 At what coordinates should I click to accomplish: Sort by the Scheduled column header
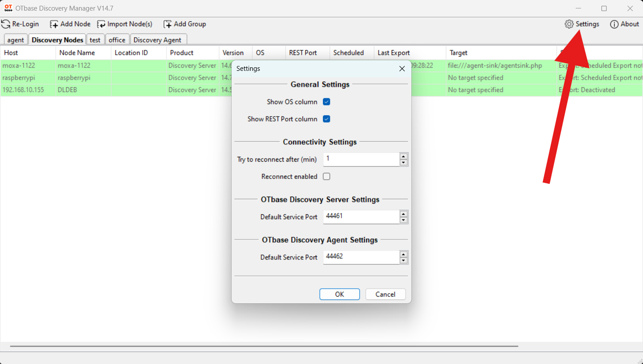pyautogui.click(x=352, y=53)
